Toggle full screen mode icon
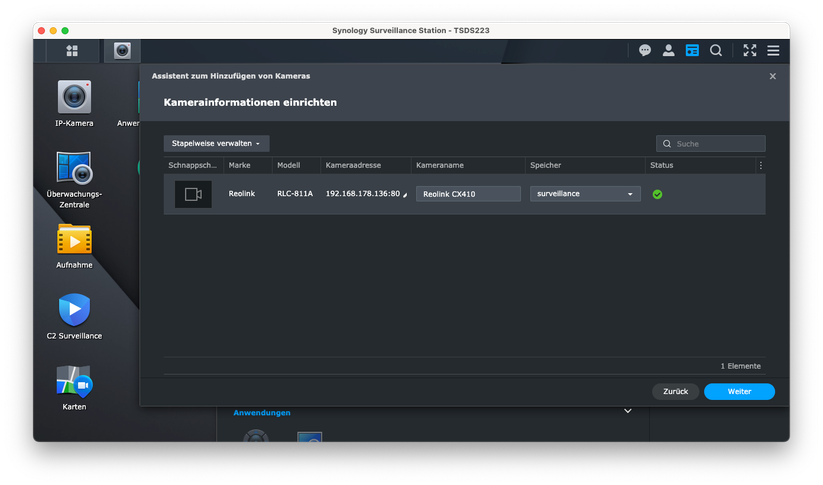The image size is (823, 485). (x=750, y=50)
